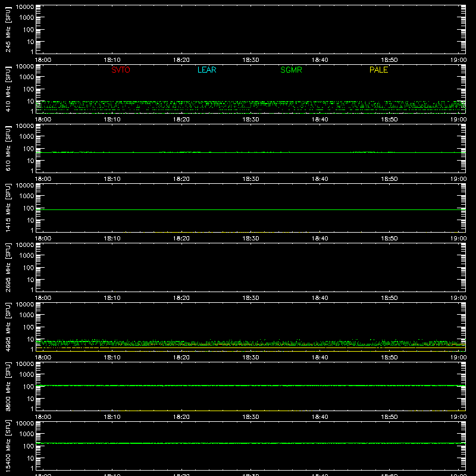Screen dimensions: 476x476
Task: Click the yellow PALE legend label
Action: 378,70
